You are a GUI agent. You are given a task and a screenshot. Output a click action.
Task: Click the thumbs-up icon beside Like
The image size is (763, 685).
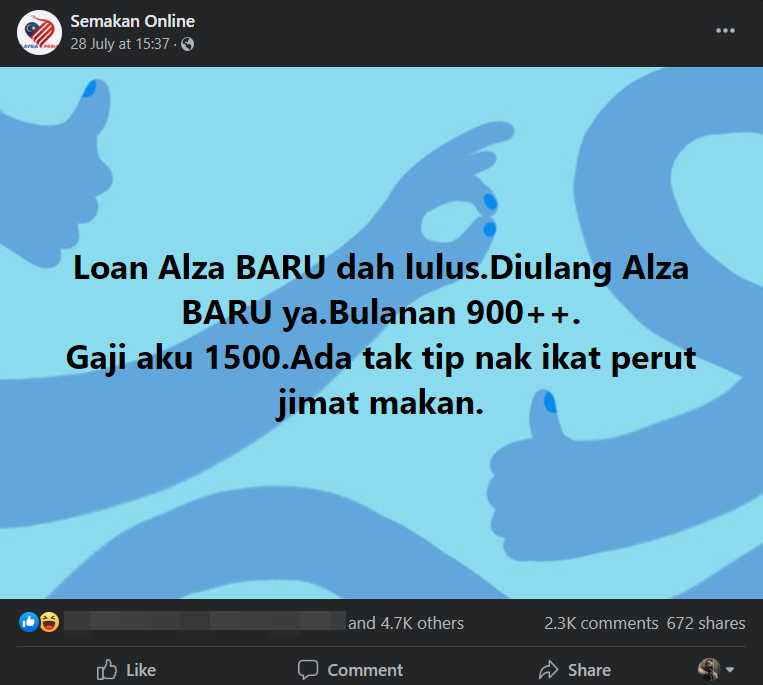point(107,670)
